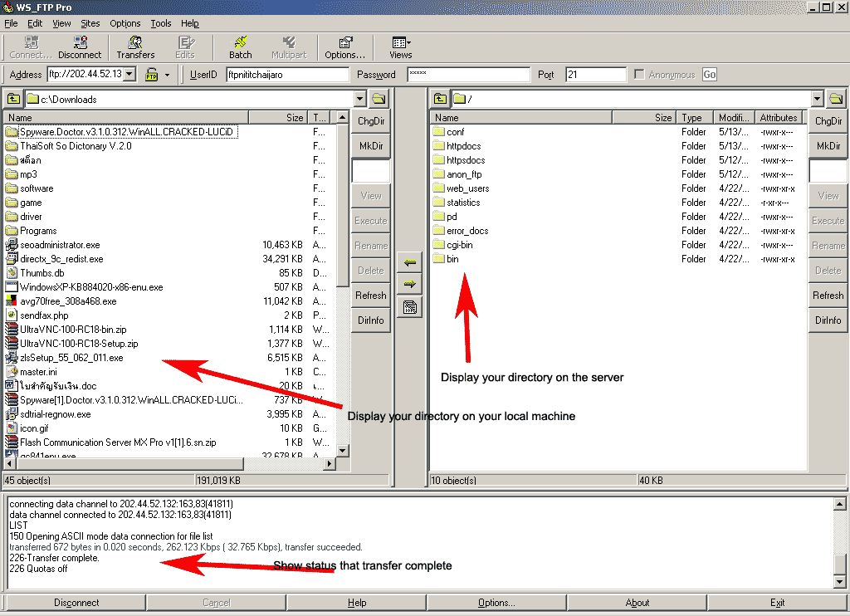850x616 pixels.
Task: Click the remote pane Refresh button
Action: click(x=828, y=296)
